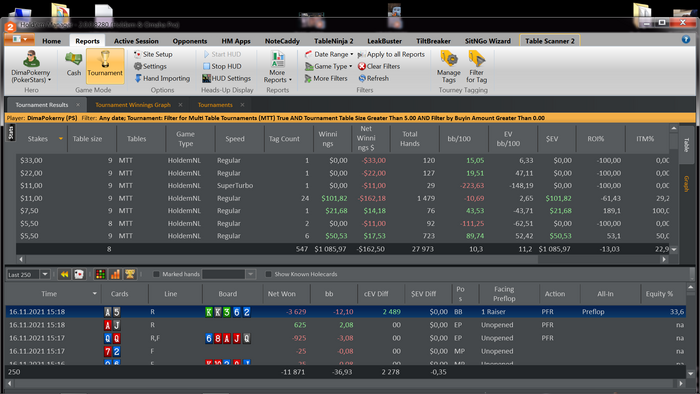Screen dimensions: 700x394
Task: Click Stop HUD
Action: pyautogui.click(x=222, y=66)
